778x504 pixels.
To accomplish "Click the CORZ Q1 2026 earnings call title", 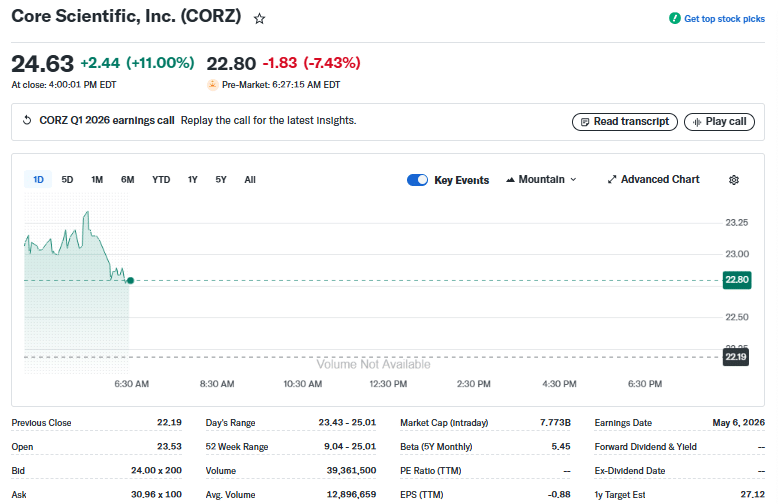I will [x=107, y=121].
